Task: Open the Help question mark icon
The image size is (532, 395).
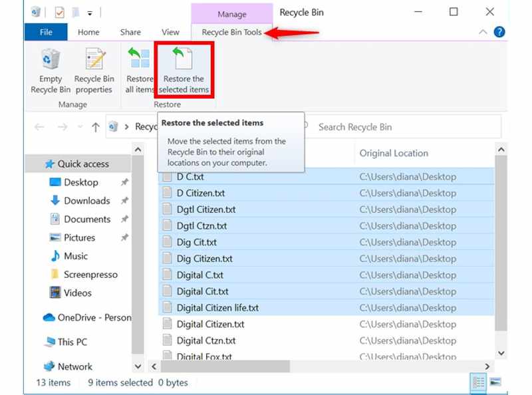Action: [499, 32]
